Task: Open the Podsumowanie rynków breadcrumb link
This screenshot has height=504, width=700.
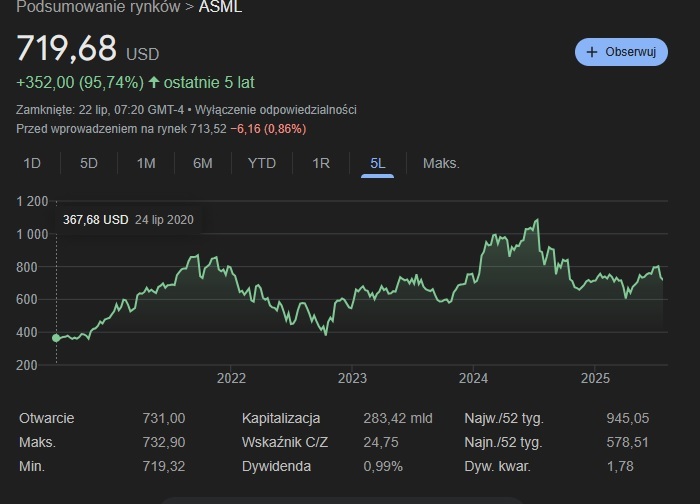Action: 91,8
